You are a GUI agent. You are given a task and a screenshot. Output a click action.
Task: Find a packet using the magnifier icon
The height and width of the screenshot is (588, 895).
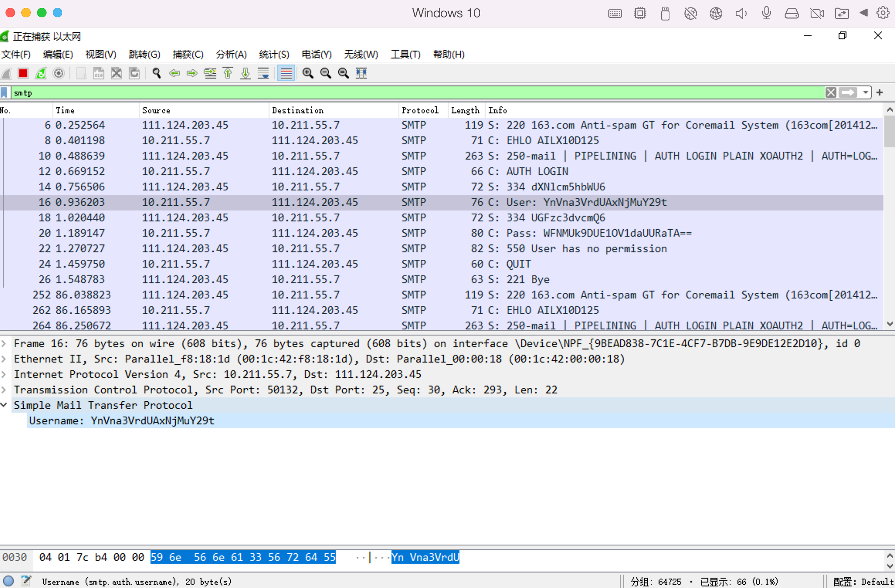pyautogui.click(x=156, y=73)
